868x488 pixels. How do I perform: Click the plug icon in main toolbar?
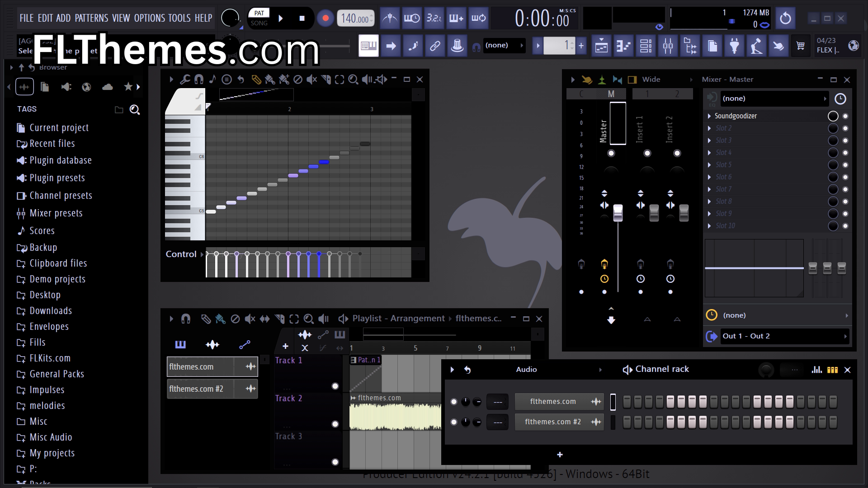coord(735,46)
